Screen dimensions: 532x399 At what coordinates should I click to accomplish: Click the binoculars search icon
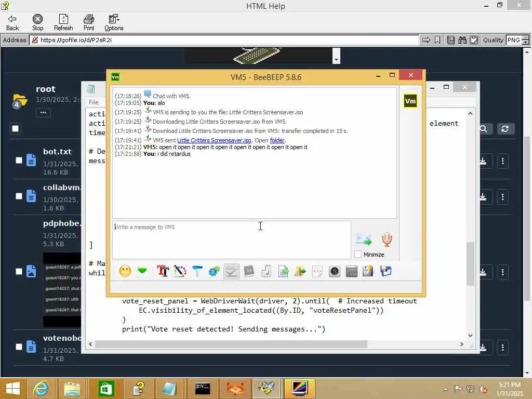pyautogui.click(x=462, y=40)
